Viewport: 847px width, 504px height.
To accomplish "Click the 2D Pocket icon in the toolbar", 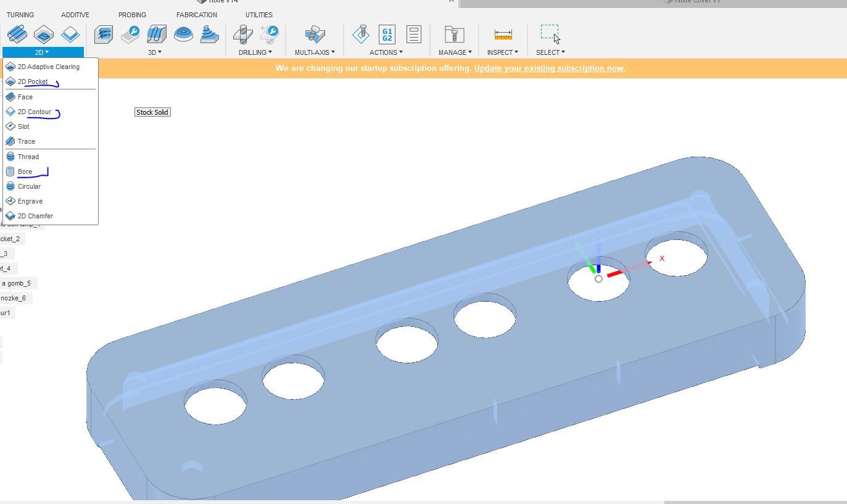I will 44,34.
